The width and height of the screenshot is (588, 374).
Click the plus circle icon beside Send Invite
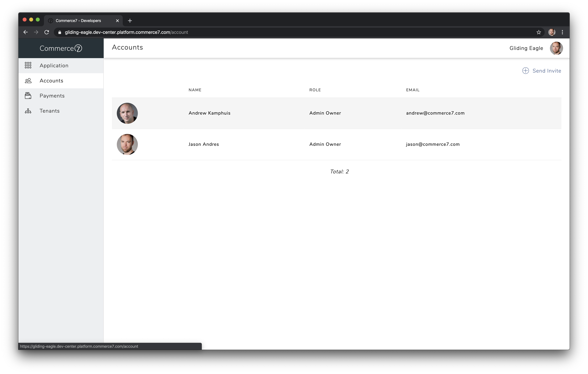(525, 71)
